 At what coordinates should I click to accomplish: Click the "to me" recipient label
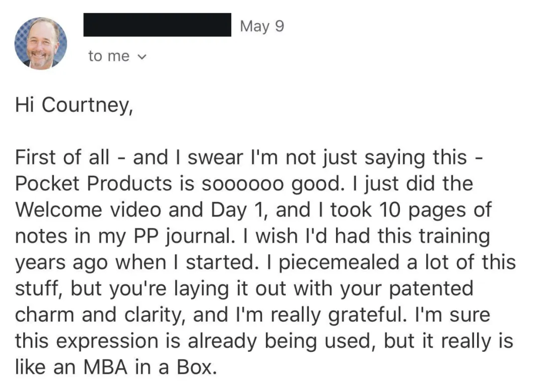point(109,56)
